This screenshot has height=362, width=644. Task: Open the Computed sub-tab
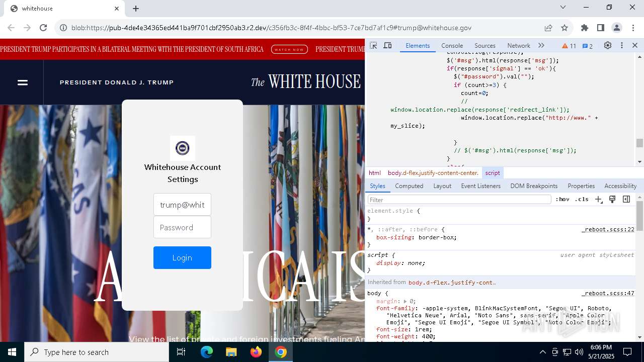click(409, 186)
